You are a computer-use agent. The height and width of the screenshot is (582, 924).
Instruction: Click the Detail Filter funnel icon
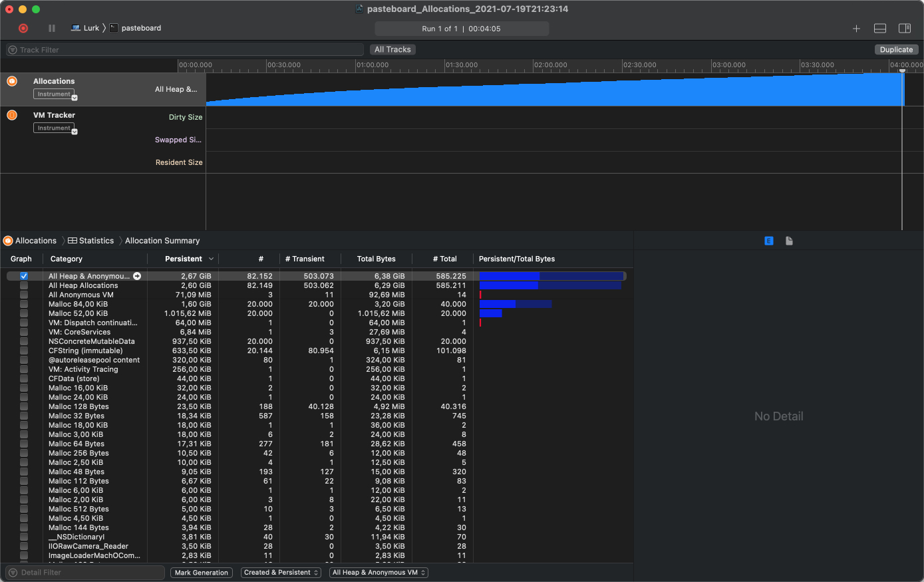tap(13, 573)
